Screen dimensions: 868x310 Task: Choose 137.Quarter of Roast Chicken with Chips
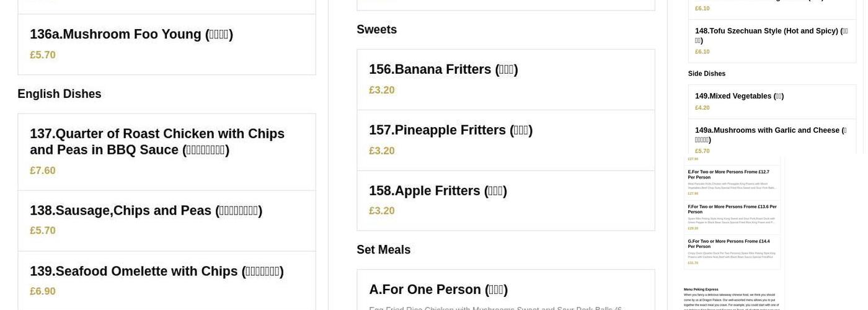coord(157,141)
